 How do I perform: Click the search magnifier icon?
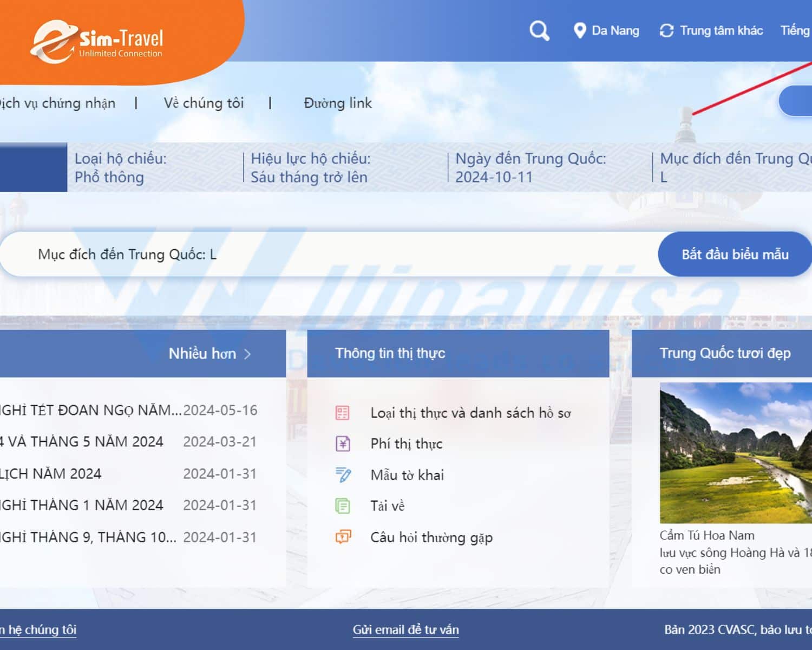539,31
